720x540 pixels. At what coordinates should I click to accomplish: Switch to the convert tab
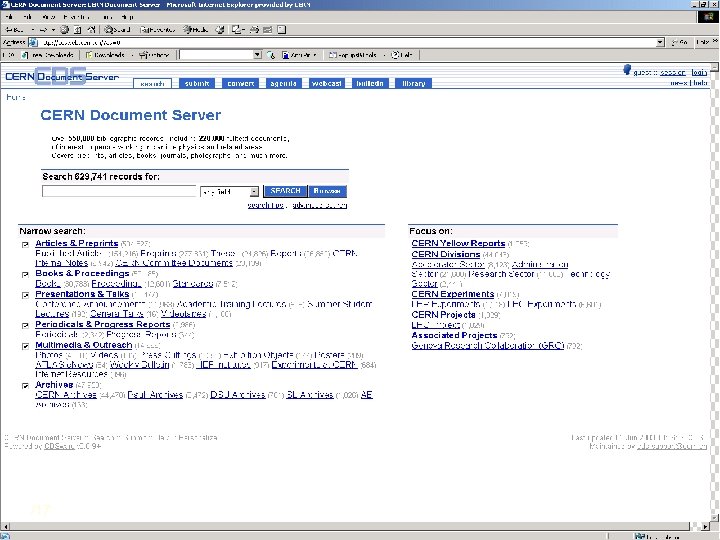tap(241, 84)
